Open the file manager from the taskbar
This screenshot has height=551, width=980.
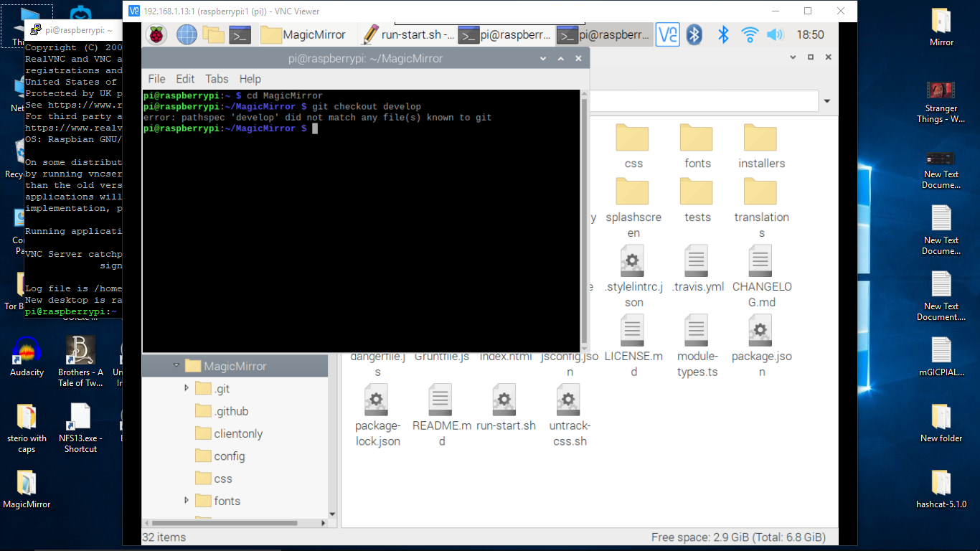[212, 34]
